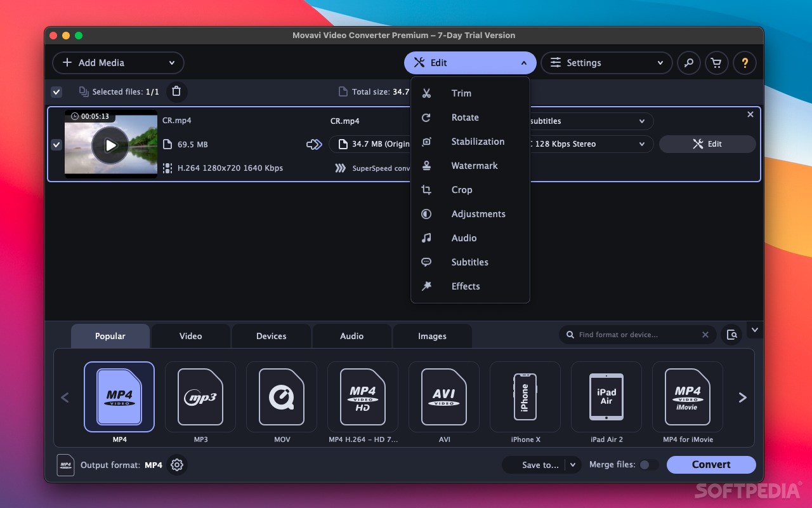Play the CR.mp4 video preview

(111, 145)
